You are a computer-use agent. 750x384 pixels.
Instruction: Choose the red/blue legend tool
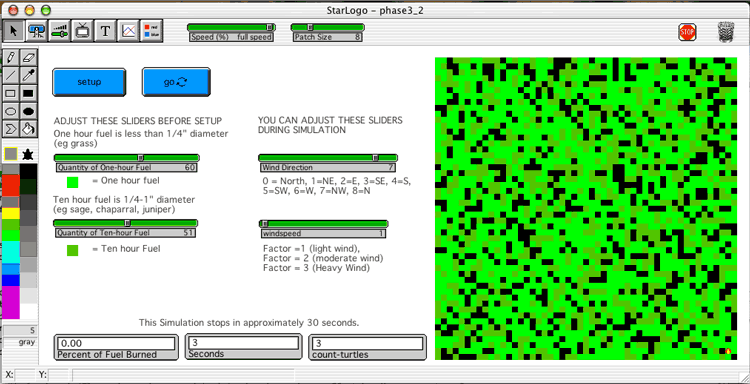coord(152,32)
